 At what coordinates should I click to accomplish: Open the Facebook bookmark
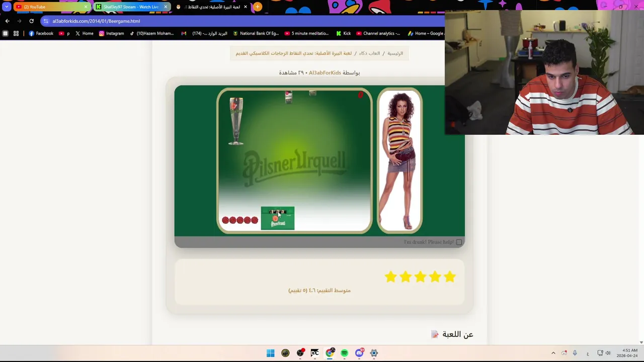41,33
